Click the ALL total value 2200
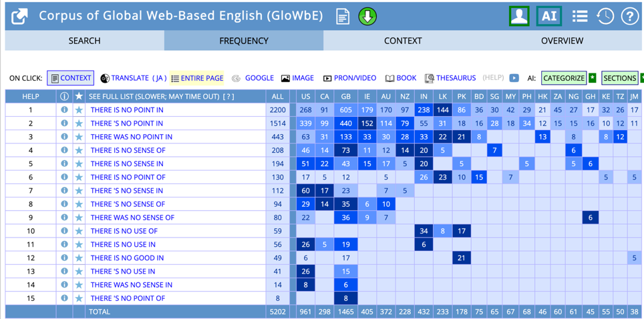 (278, 110)
